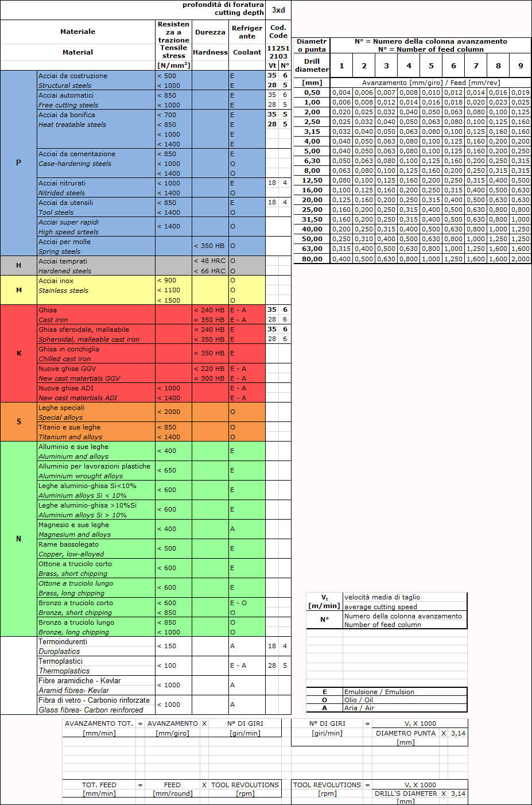This screenshot has height=805, width=532.
Task: Select the green material group 'N' cell
Action: pyautogui.click(x=19, y=539)
